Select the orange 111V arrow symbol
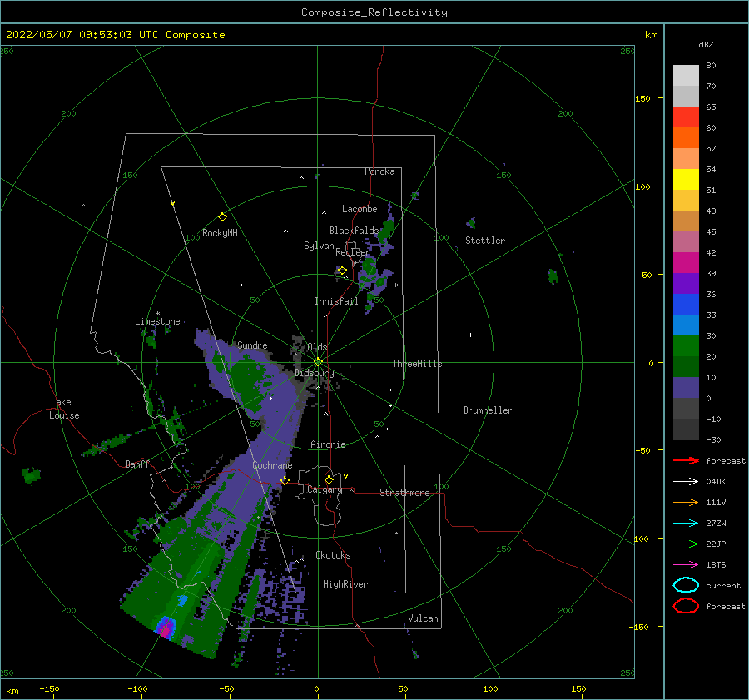This screenshot has height=700, width=749. 686,502
